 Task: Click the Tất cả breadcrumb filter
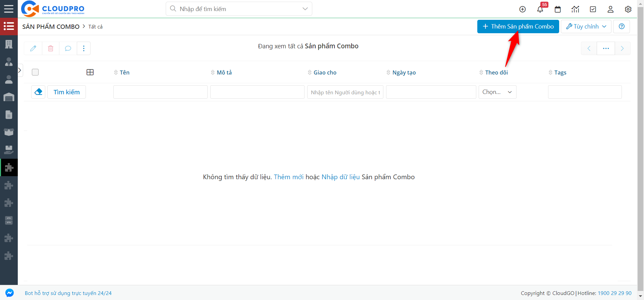[96, 27]
